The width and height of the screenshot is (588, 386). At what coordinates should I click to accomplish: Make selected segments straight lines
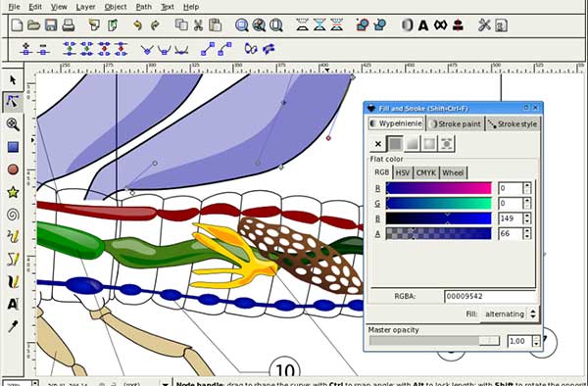[208, 49]
